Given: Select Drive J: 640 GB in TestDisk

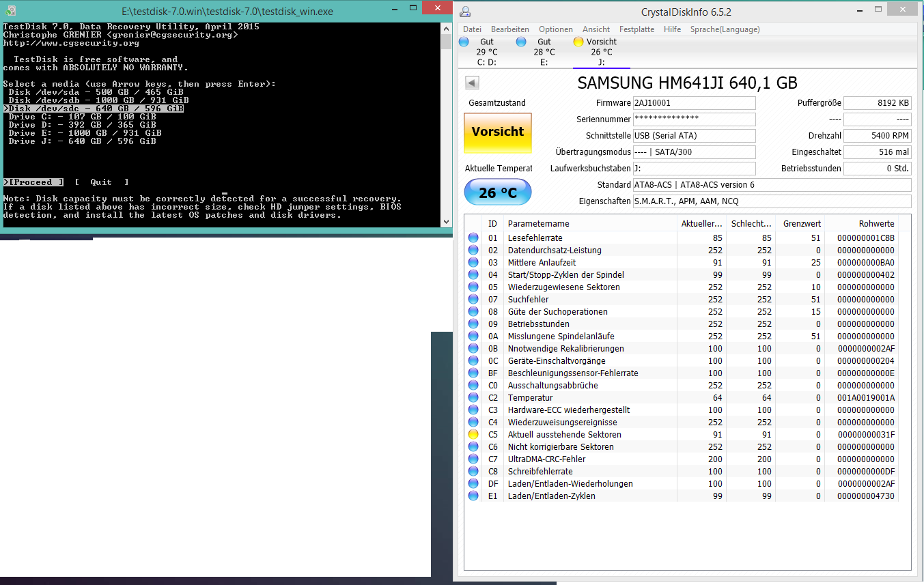Looking at the screenshot, I should pyautogui.click(x=83, y=141).
